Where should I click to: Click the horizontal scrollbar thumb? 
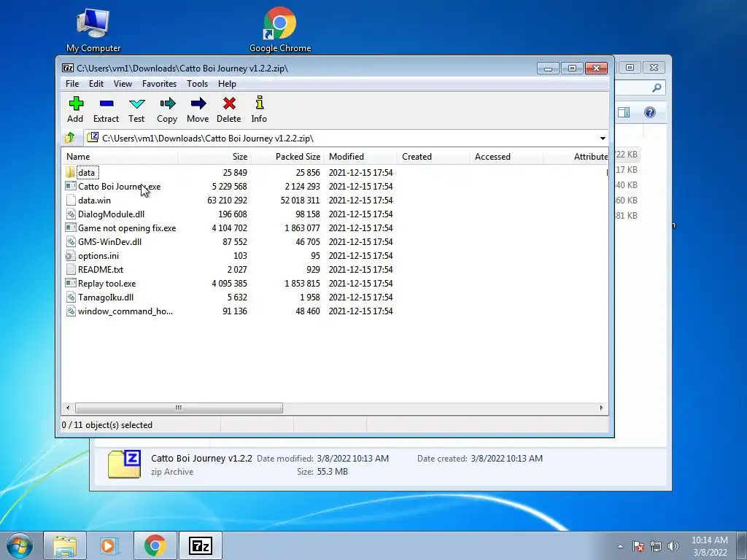[179, 408]
